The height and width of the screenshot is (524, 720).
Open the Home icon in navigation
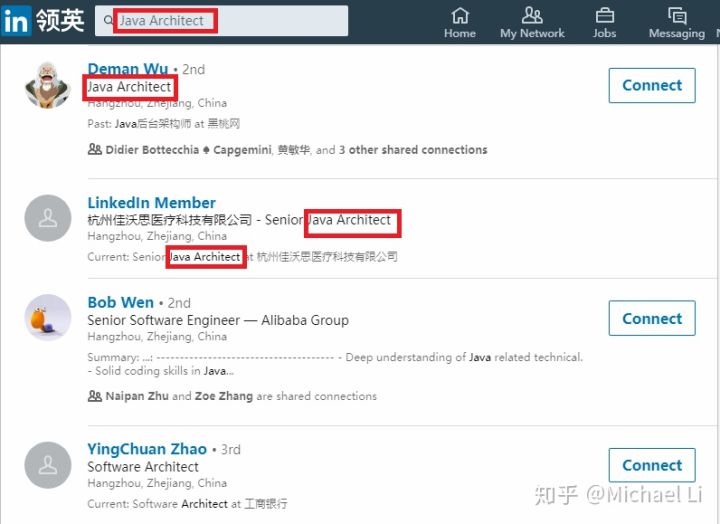(460, 16)
